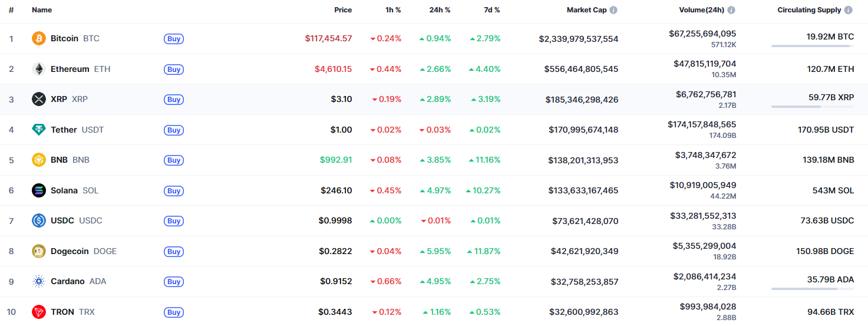Click the Buy button for TRON

(174, 312)
